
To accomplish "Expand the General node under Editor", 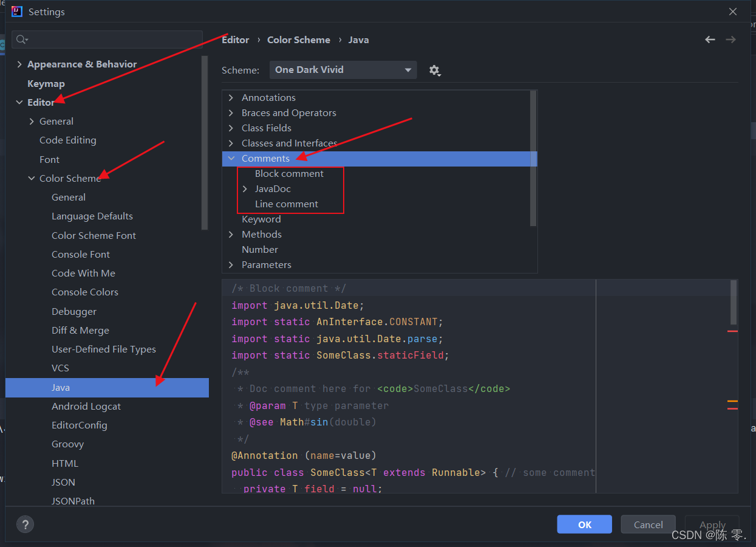I will pyautogui.click(x=32, y=122).
